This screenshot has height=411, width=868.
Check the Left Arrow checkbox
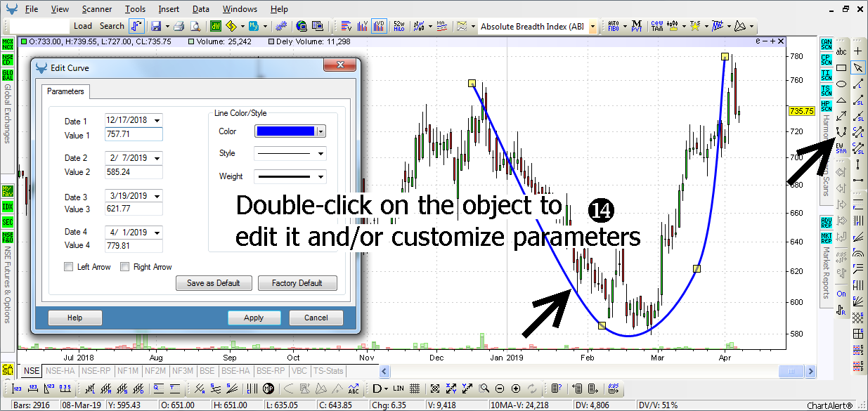point(68,267)
